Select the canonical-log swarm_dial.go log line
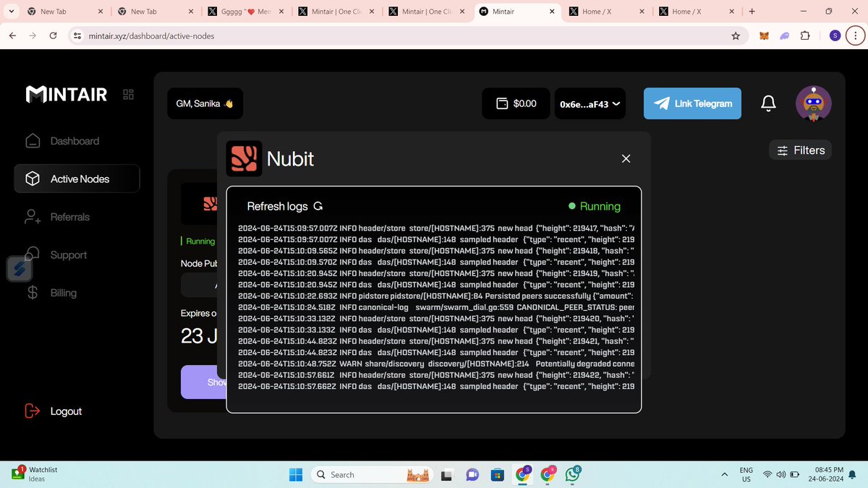 click(x=436, y=307)
